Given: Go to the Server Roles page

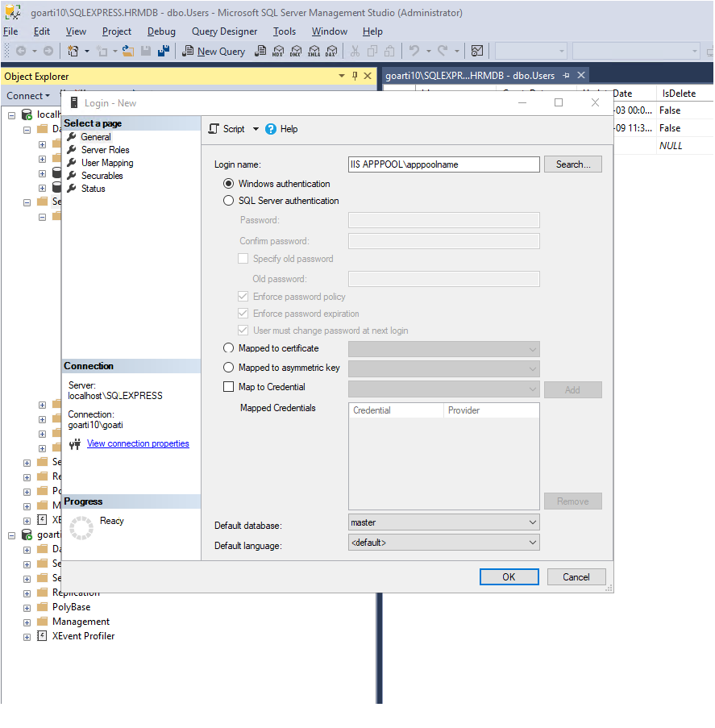Looking at the screenshot, I should click(105, 149).
